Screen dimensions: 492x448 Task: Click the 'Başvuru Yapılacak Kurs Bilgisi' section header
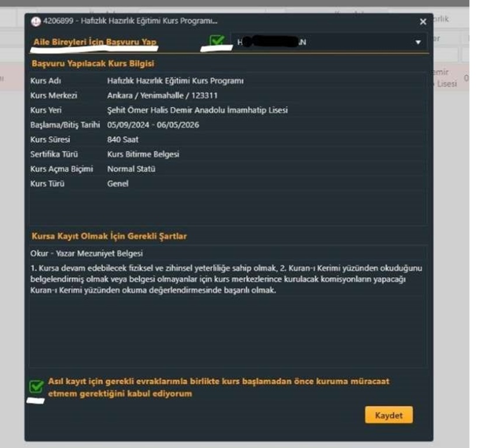[93, 63]
